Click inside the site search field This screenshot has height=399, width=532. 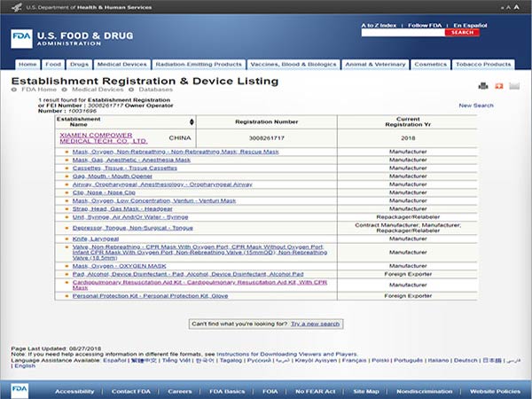coord(402,33)
